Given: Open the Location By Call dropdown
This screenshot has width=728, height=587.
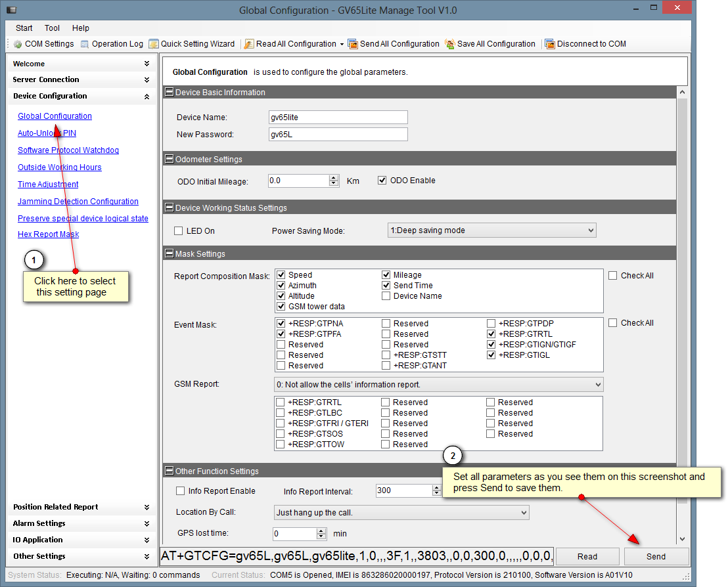Looking at the screenshot, I should tap(401, 512).
